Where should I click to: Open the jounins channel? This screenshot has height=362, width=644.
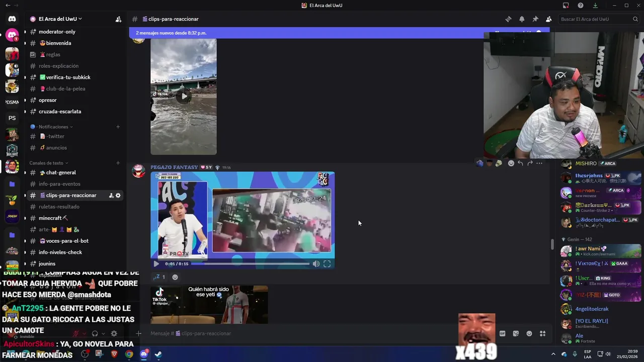tap(47, 263)
